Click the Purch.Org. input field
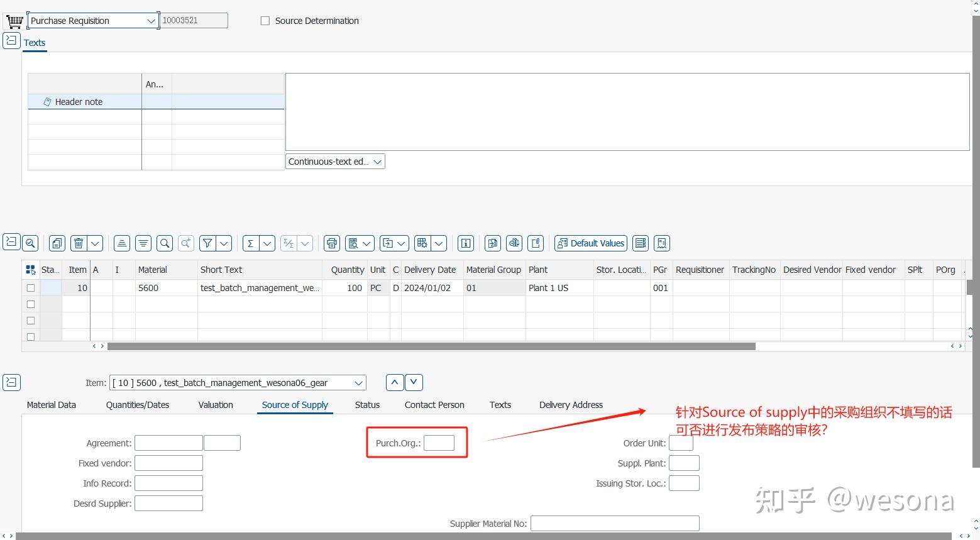Viewport: 980px width, 540px height. 439,443
